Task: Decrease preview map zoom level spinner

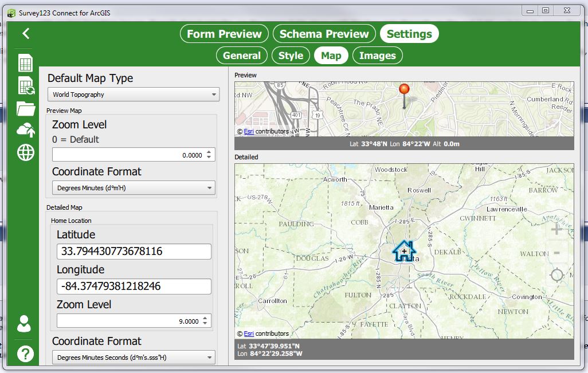Action: pos(209,158)
